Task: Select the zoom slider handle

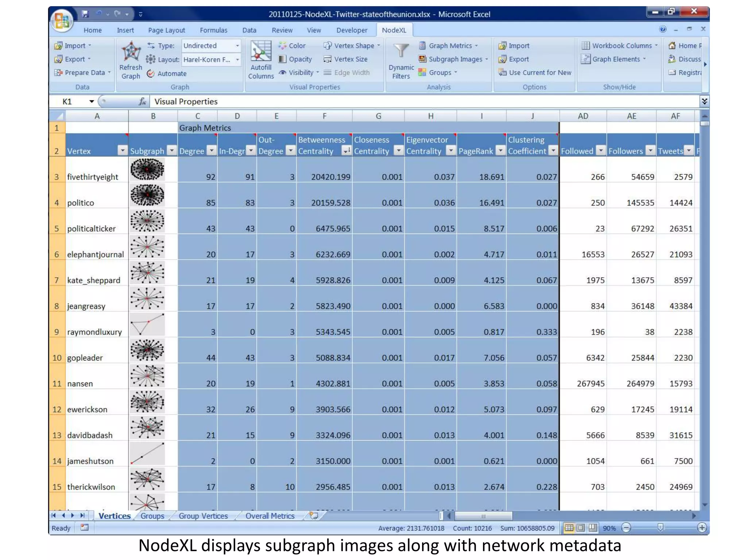Action: (x=660, y=528)
